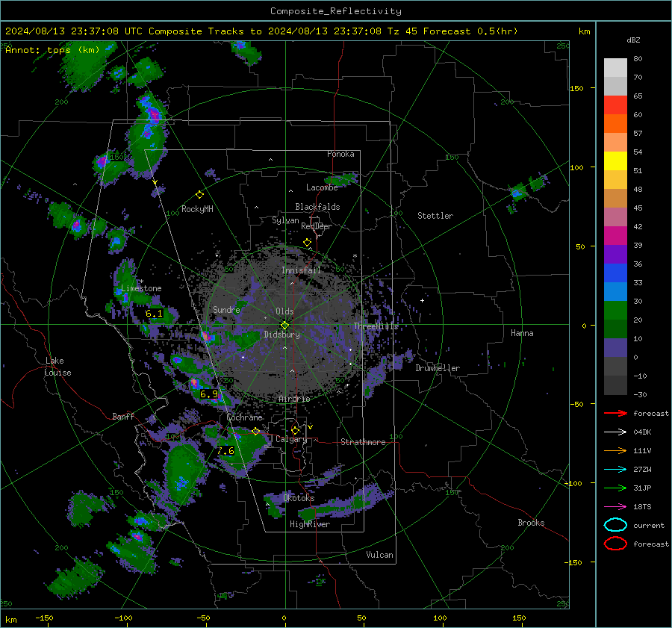672x628 pixels.
Task: Click the white 04DK arrow in legend
Action: [x=615, y=432]
